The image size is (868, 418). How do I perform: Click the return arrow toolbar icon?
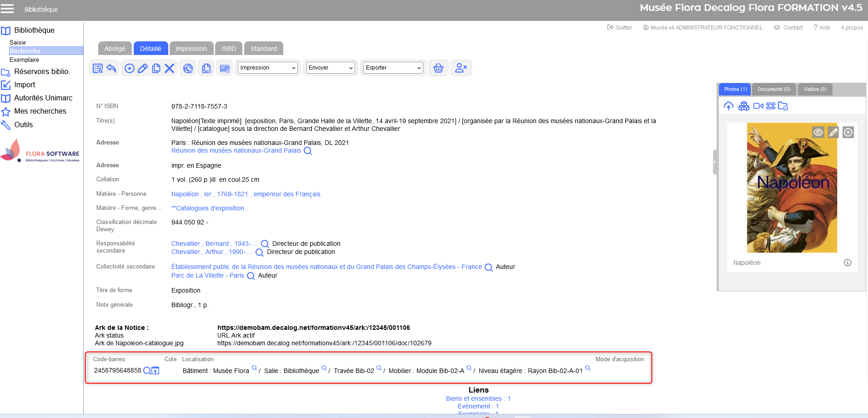click(x=111, y=68)
